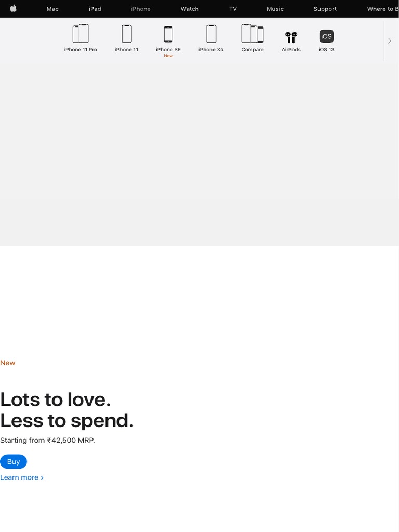Follow the Learn more link
This screenshot has height=532, width=399.
click(22, 477)
